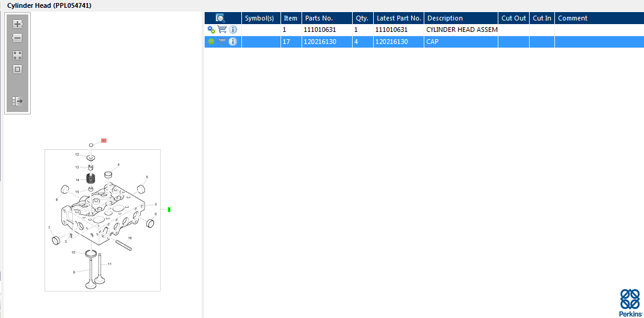Image resolution: width=644 pixels, height=318 pixels.
Task: Sort by Latest Part No. column header
Action: tap(398, 18)
